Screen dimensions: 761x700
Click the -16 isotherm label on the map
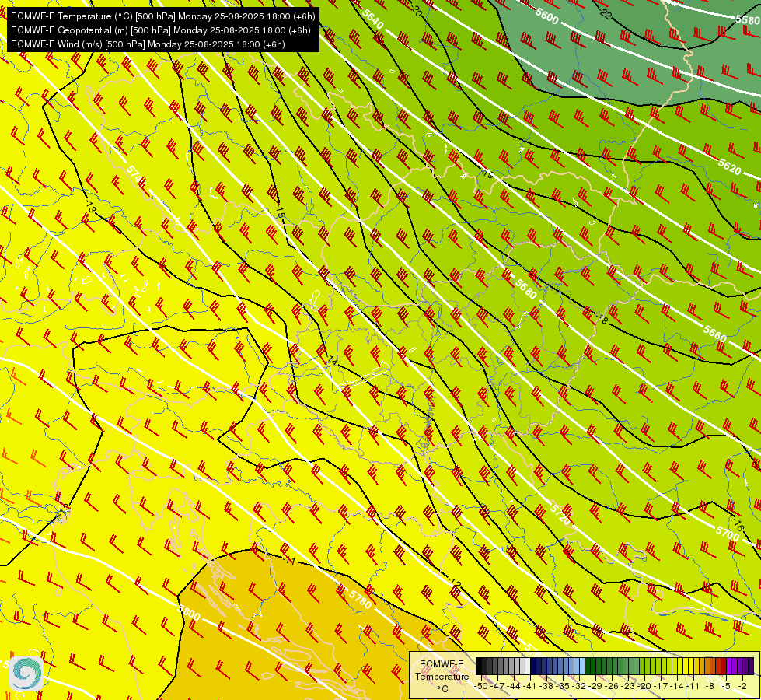tap(738, 525)
